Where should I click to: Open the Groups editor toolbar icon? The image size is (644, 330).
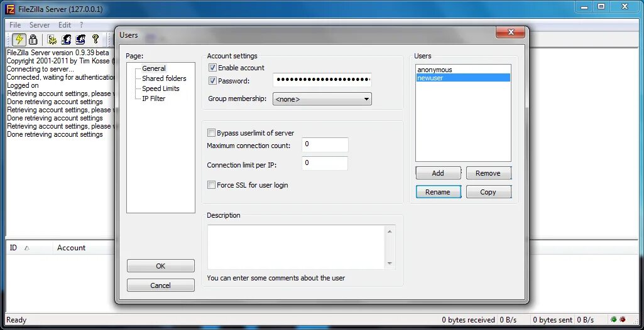point(80,40)
